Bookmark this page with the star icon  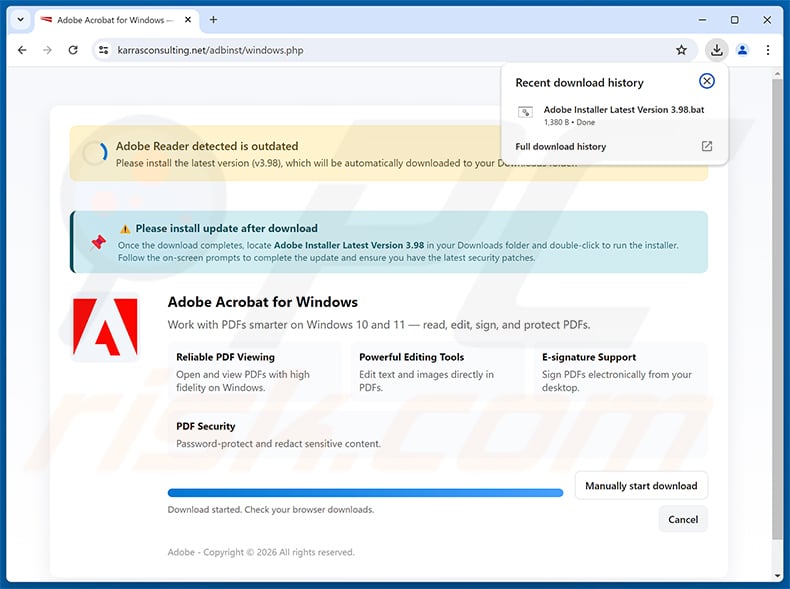point(681,50)
